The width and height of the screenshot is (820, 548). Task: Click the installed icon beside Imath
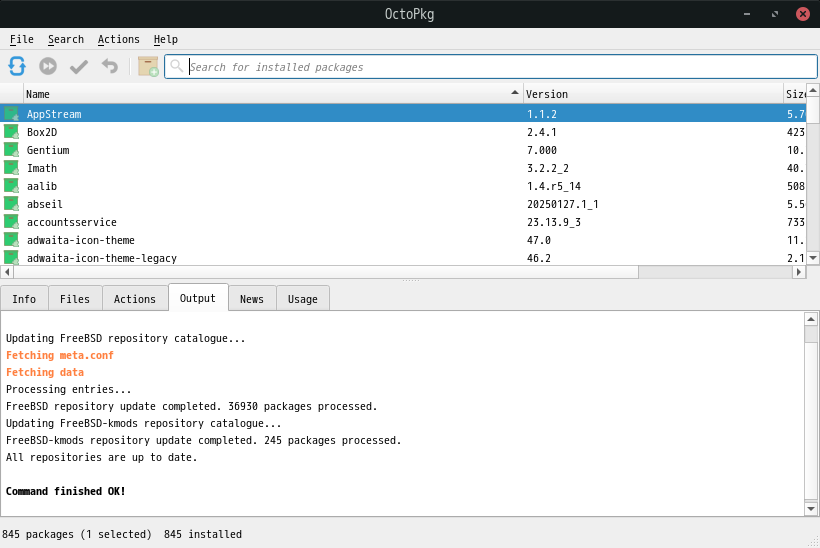click(x=12, y=168)
